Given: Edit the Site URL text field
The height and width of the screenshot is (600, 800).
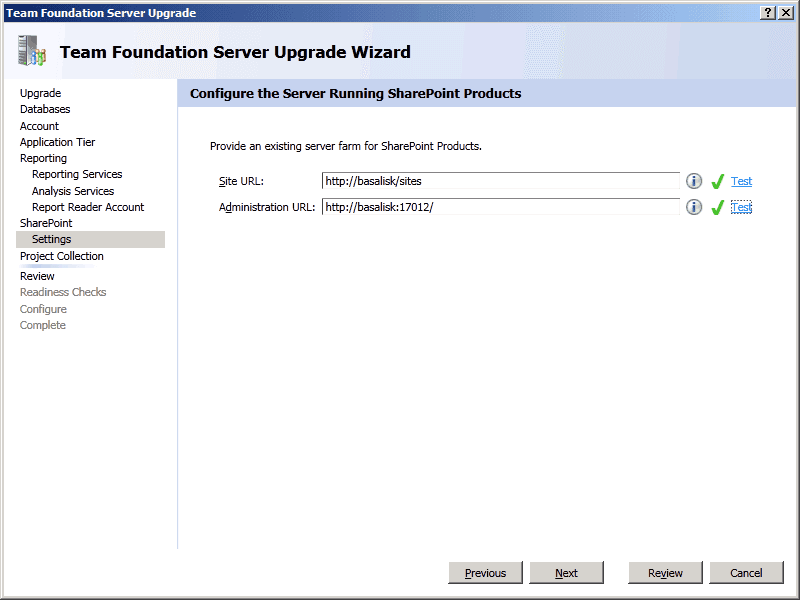Looking at the screenshot, I should [500, 181].
